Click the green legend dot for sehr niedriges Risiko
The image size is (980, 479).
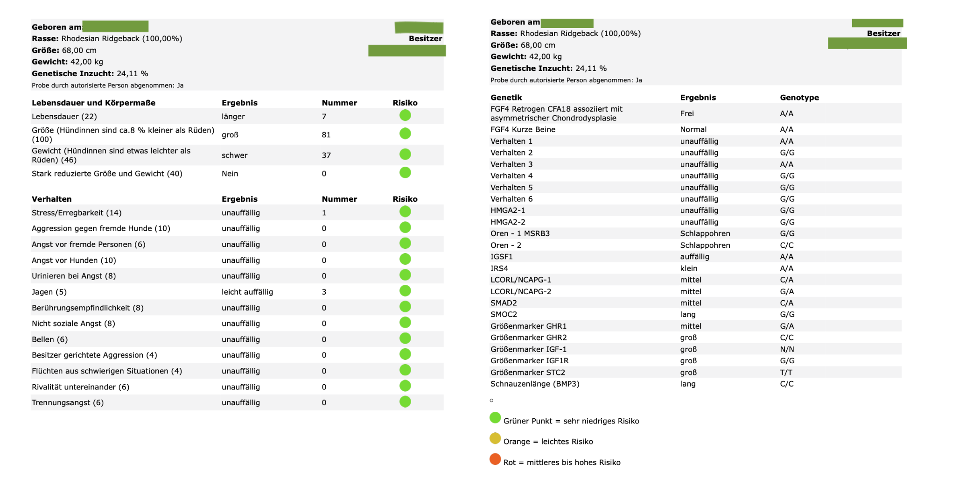(x=495, y=418)
